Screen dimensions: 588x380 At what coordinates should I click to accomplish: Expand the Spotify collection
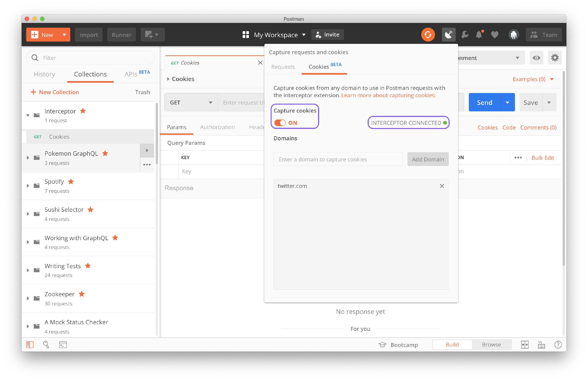click(x=28, y=186)
